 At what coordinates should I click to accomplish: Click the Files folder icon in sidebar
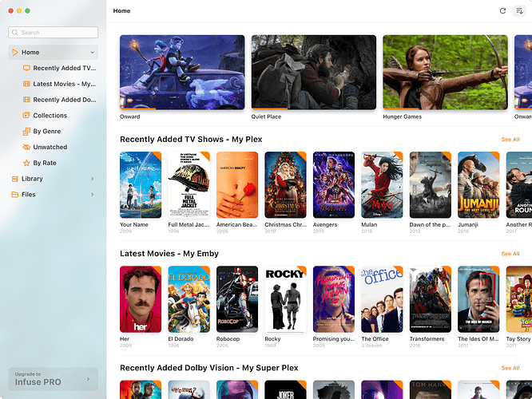click(15, 195)
